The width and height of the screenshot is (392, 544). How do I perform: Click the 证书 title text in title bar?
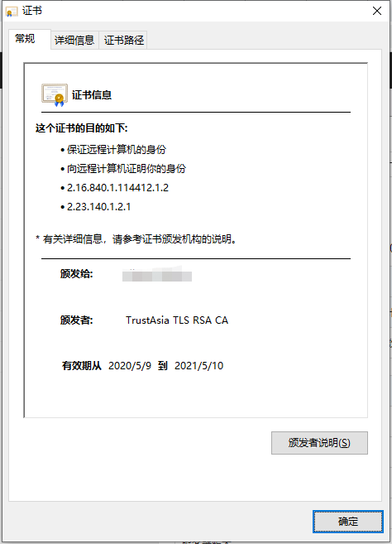[32, 11]
